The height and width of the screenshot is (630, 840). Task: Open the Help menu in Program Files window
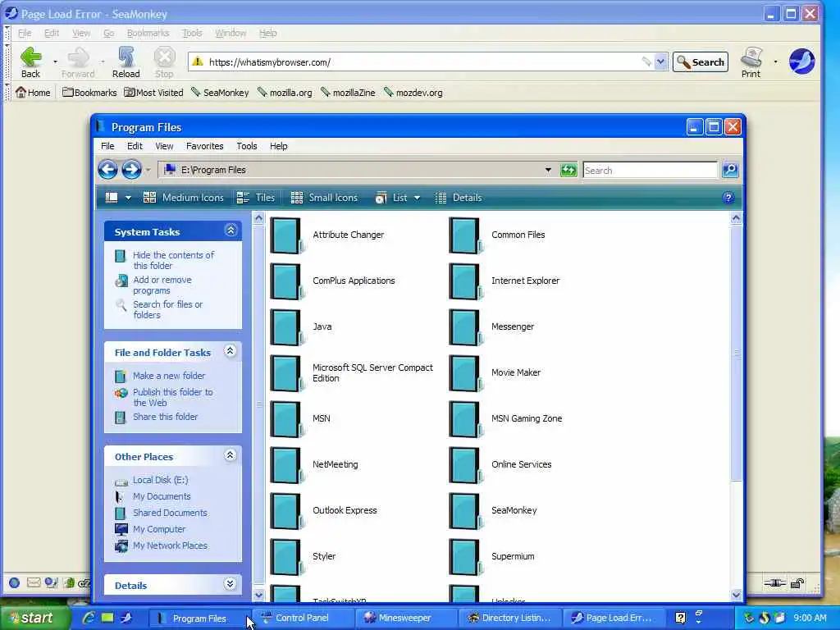click(x=278, y=146)
